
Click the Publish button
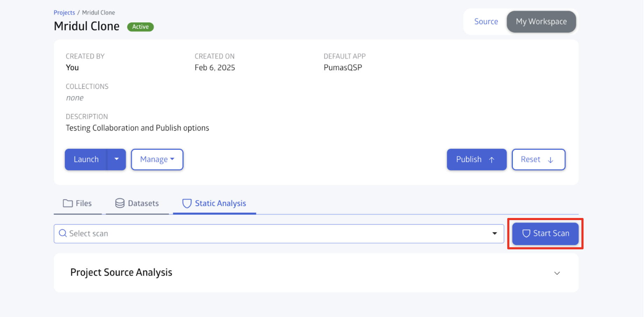point(476,160)
